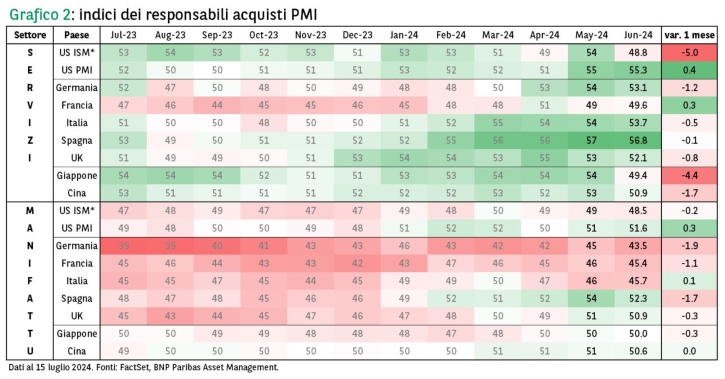The width and height of the screenshot is (725, 379).
Task: Click the 48.8 US ISM Jun-24 cell
Action: 638,53
